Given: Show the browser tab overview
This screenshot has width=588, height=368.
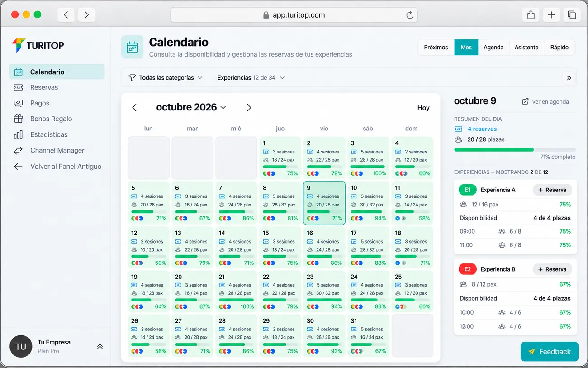Looking at the screenshot, I should [x=572, y=15].
